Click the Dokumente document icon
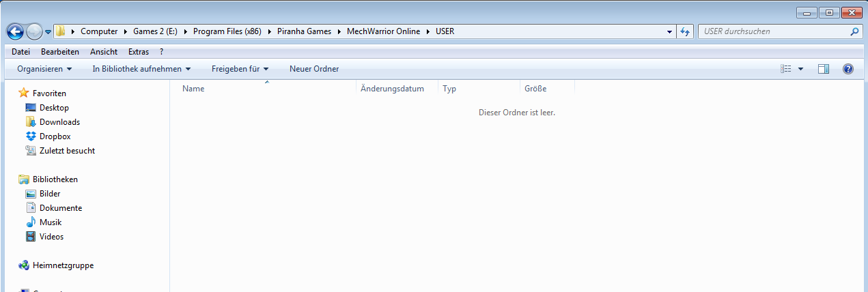Screen dimensions: 868x292 (x=31, y=208)
